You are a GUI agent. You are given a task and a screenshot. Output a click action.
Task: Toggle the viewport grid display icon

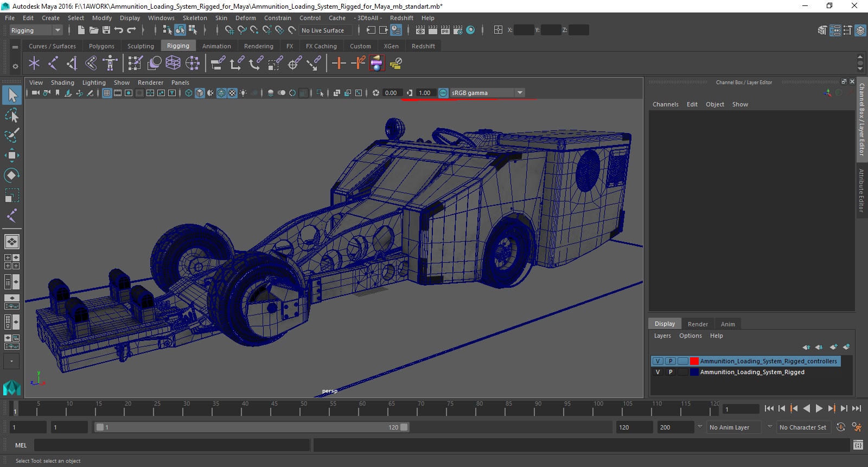coord(107,93)
